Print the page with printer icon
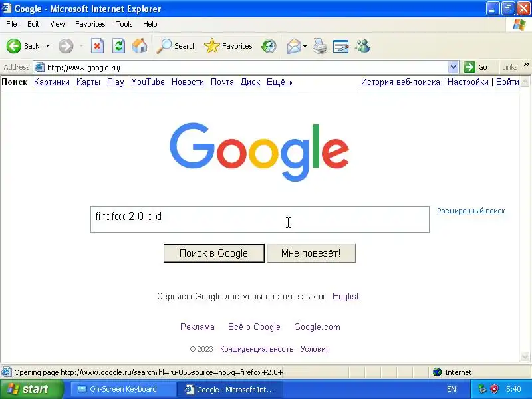532x399 pixels. point(320,46)
